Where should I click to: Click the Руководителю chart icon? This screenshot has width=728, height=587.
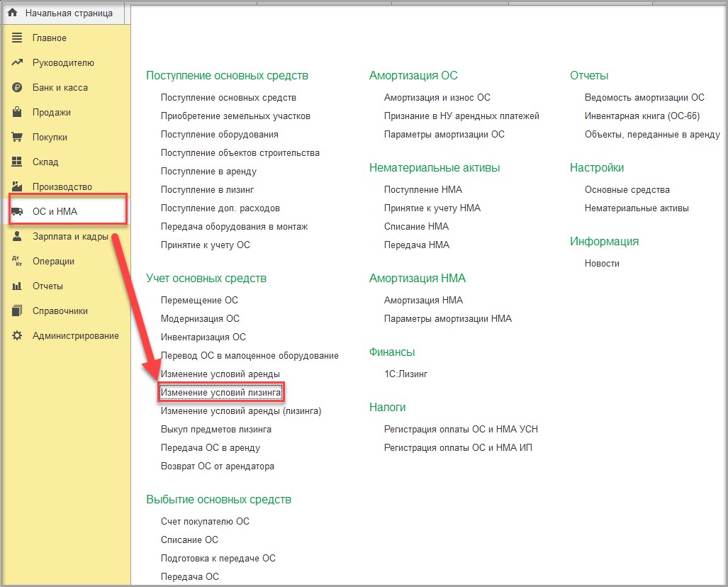(17, 62)
